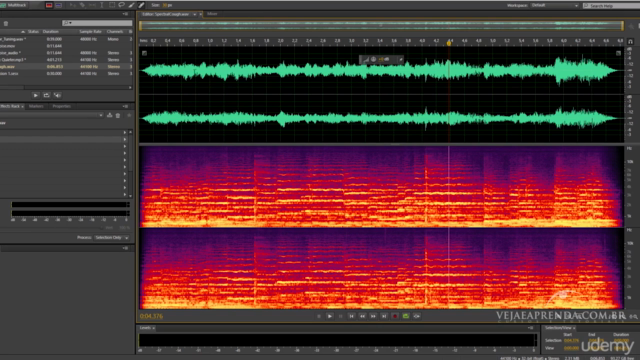This screenshot has height=360, width=640.
Task: Play the selected file in the Files panel
Action: [36, 95]
